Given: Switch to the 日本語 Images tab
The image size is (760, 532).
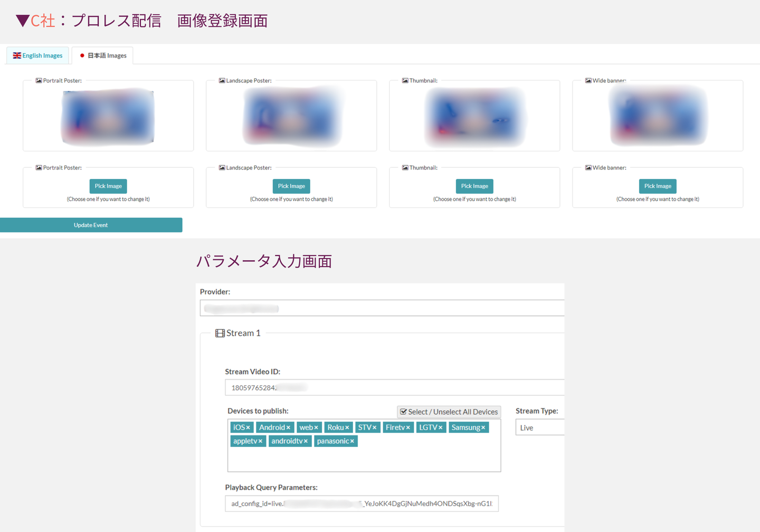Looking at the screenshot, I should coord(102,55).
